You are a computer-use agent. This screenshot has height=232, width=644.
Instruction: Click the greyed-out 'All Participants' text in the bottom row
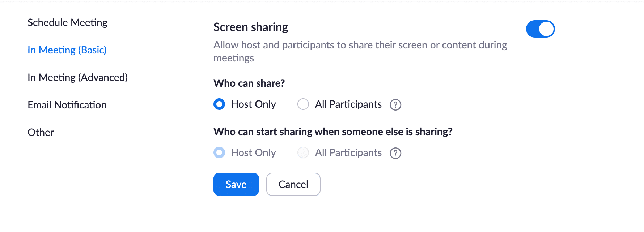click(348, 152)
